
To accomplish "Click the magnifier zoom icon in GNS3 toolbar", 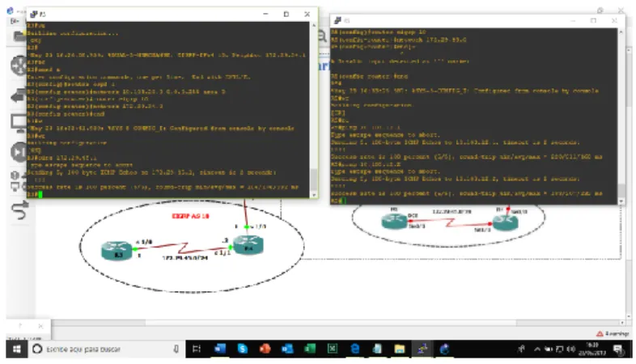I will (x=323, y=36).
